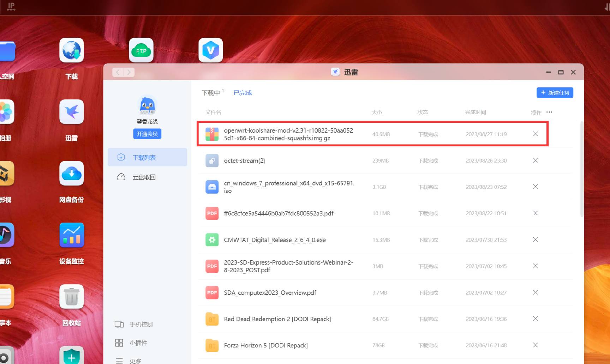
Task: Remove the CMWTAT_Digital_Release exe task
Action: tap(536, 239)
